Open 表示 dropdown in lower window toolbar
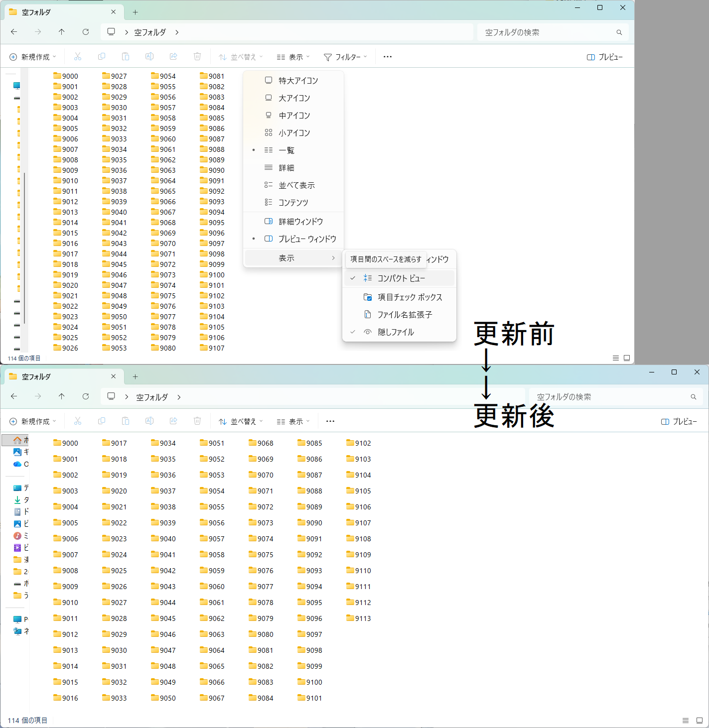The height and width of the screenshot is (728, 709). [x=293, y=422]
